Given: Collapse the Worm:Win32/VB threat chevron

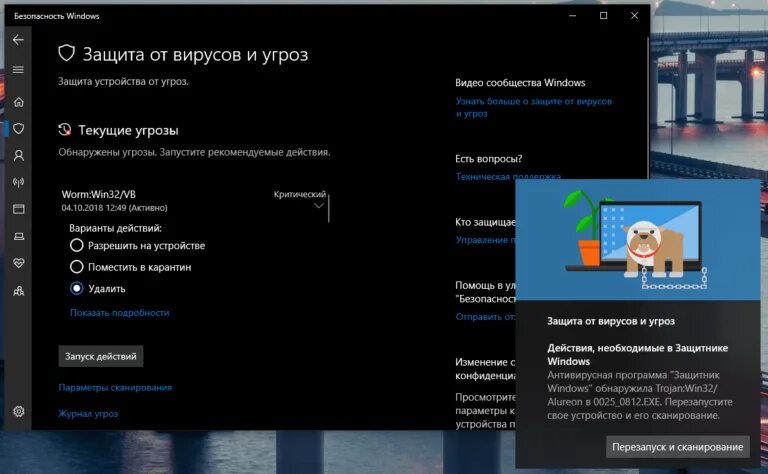Looking at the screenshot, I should [319, 206].
